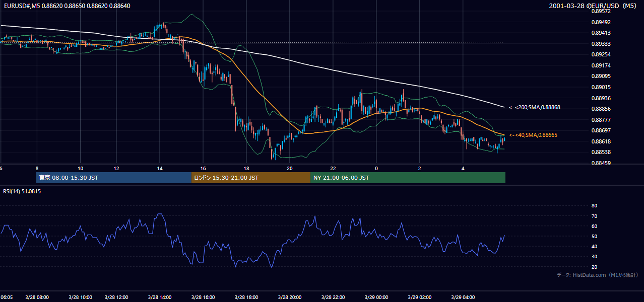Click hour marker 8 under price chart

tap(37, 168)
